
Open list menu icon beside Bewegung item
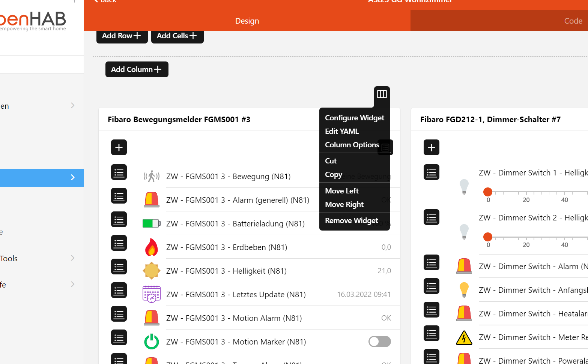click(119, 172)
